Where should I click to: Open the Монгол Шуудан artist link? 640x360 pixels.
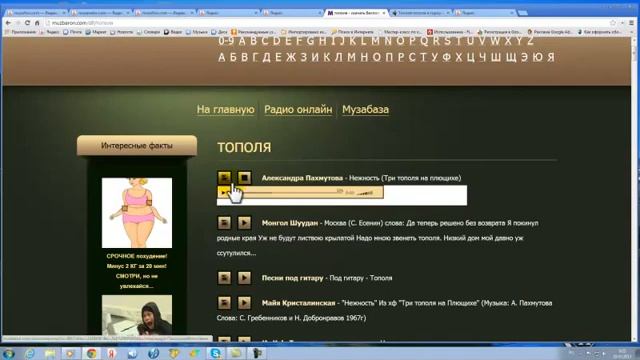290,223
